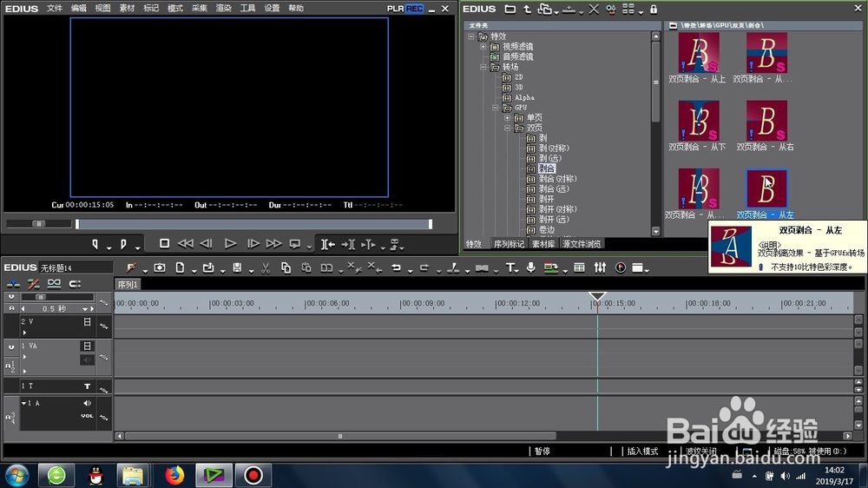
Task: Open the Audio Mixer sliders icon
Action: [600, 268]
